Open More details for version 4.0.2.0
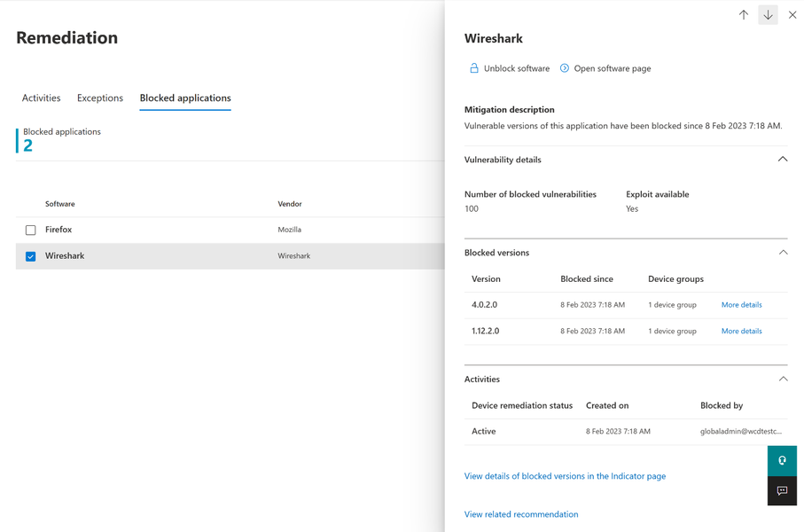The width and height of the screenshot is (804, 532). [741, 305]
